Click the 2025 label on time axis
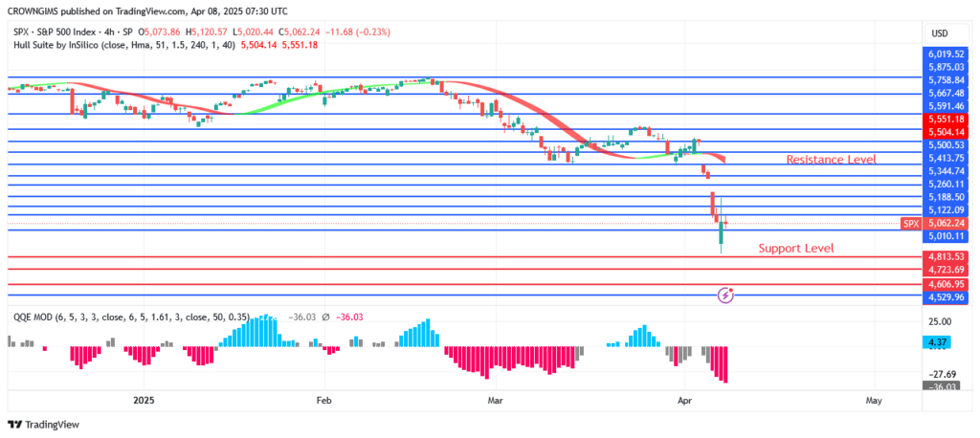Viewport: 980px width, 438px height. [144, 400]
